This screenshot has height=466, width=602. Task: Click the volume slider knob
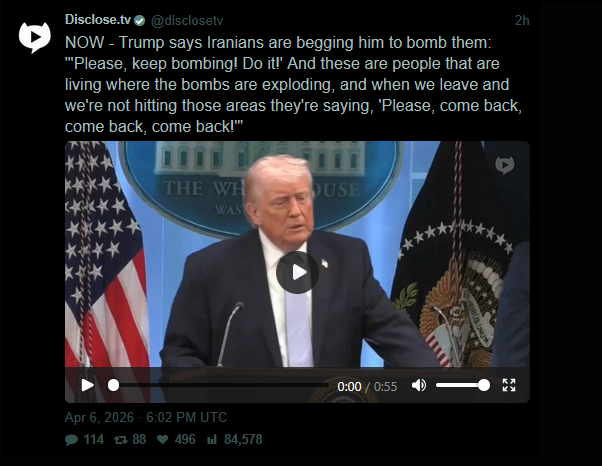click(x=484, y=385)
